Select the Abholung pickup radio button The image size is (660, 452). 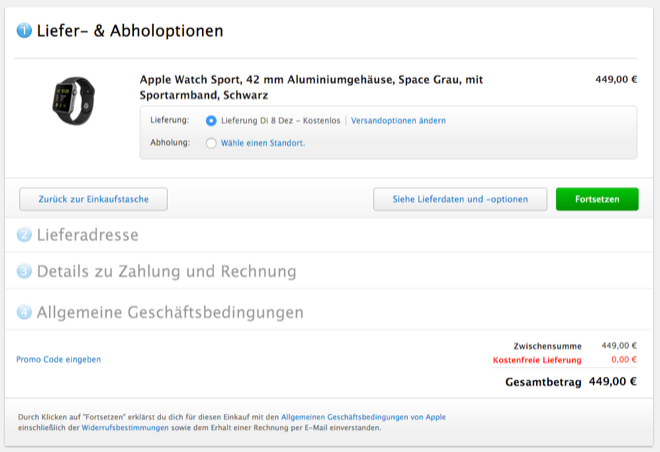click(211, 143)
